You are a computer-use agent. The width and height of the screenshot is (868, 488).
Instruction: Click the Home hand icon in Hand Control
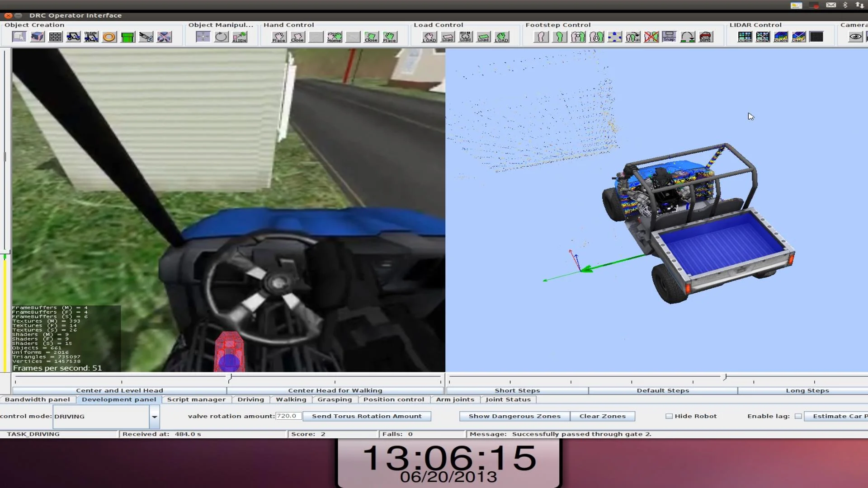(335, 37)
